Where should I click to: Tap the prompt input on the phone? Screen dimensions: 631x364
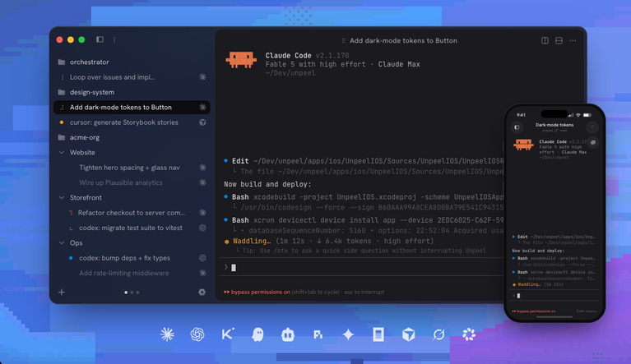[x=554, y=296]
